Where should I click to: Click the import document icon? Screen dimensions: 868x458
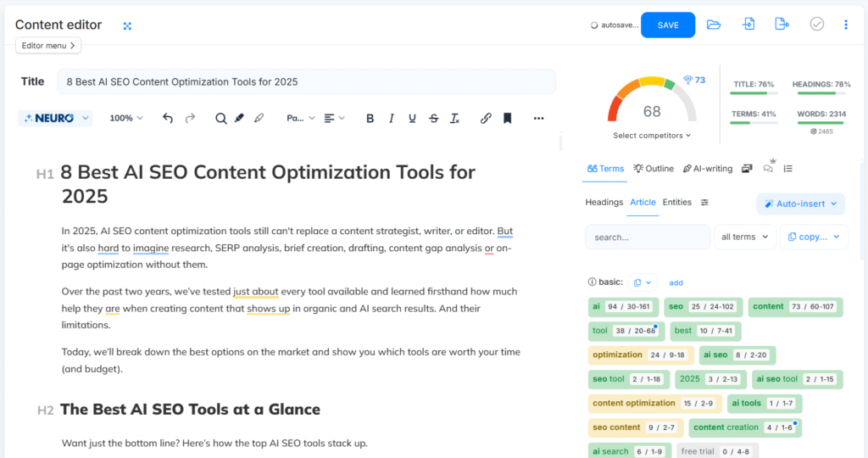[x=748, y=25]
